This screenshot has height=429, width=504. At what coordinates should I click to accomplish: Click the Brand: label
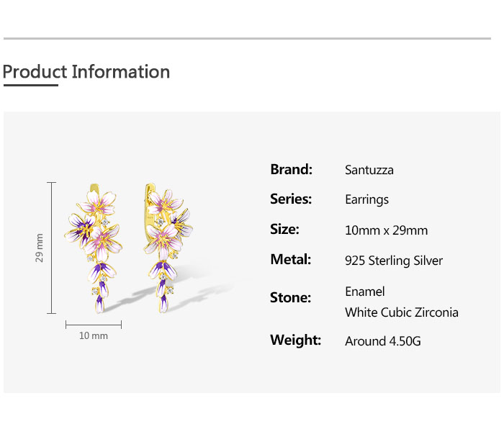tap(291, 169)
